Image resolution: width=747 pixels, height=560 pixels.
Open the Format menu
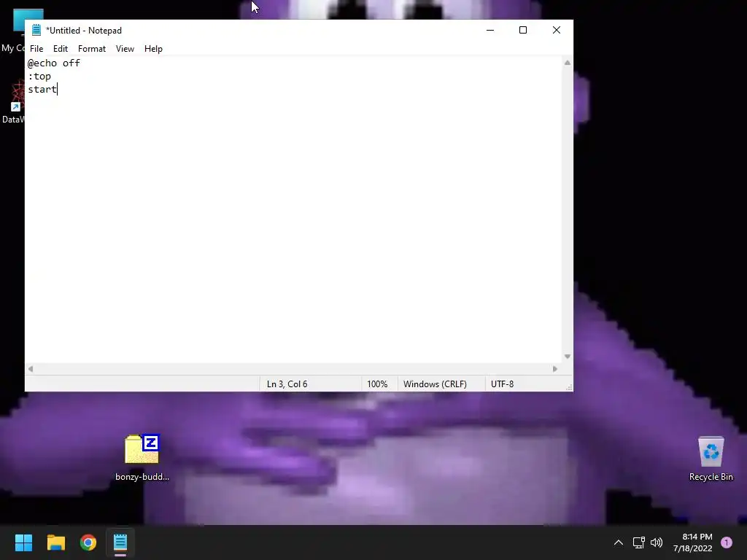click(x=92, y=49)
